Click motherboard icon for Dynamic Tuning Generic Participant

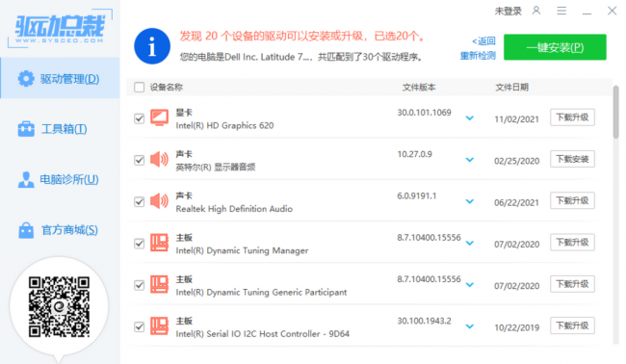pos(159,284)
